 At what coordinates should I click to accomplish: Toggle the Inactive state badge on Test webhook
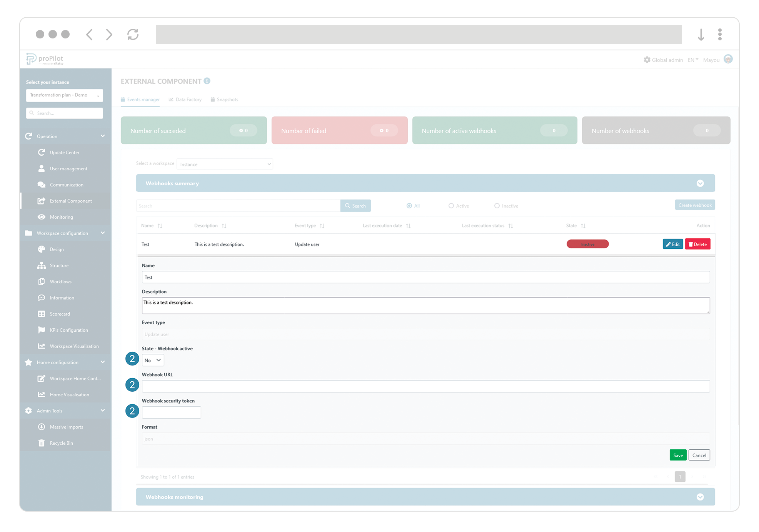587,244
